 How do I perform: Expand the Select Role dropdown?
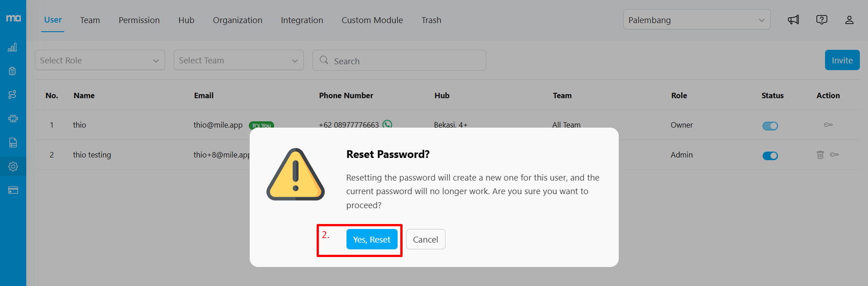coord(100,60)
